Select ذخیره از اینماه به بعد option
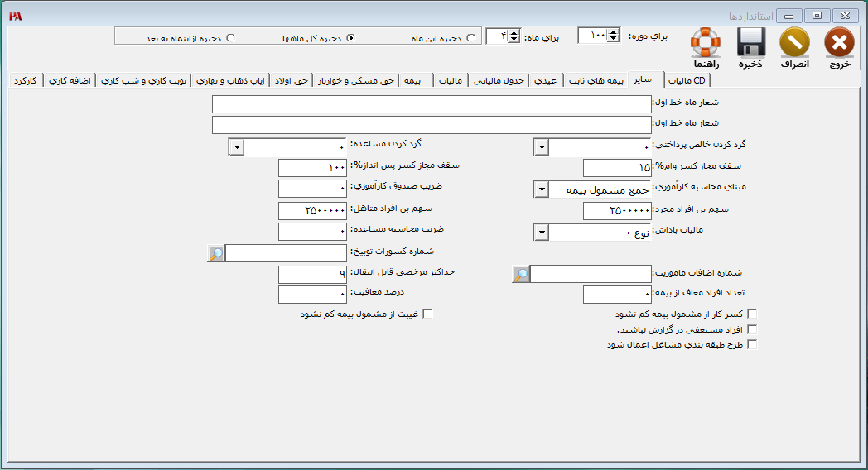Image resolution: width=868 pixels, height=470 pixels. click(x=230, y=37)
